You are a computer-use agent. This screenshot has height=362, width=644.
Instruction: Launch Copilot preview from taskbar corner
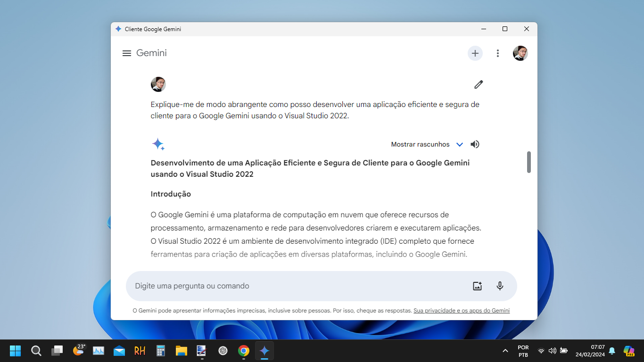(x=629, y=351)
